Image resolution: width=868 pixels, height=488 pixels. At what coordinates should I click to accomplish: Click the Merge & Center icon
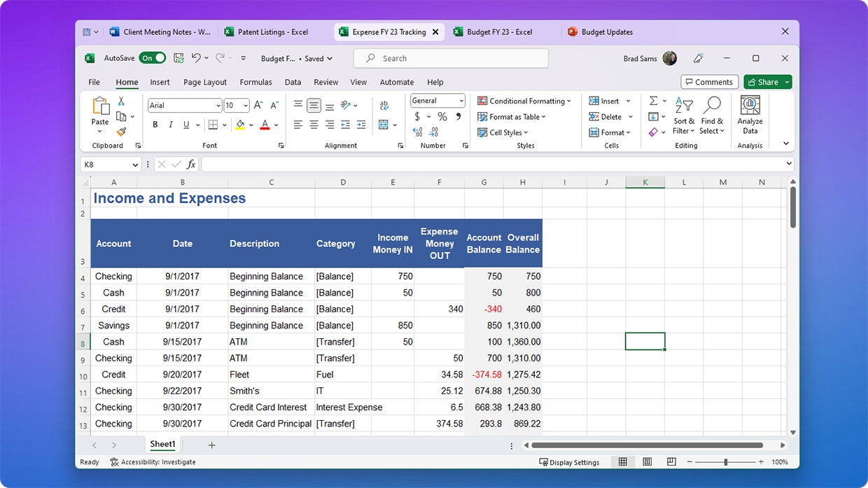pos(383,125)
